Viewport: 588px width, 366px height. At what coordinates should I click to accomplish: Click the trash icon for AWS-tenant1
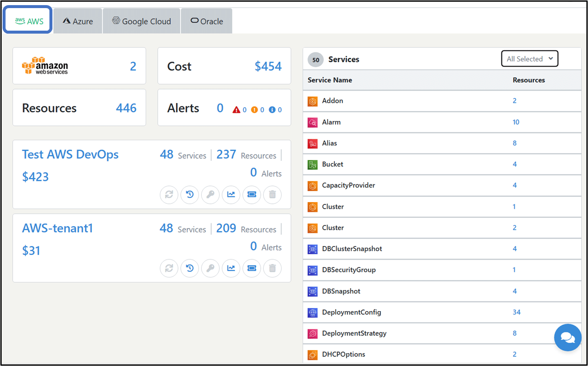click(272, 268)
